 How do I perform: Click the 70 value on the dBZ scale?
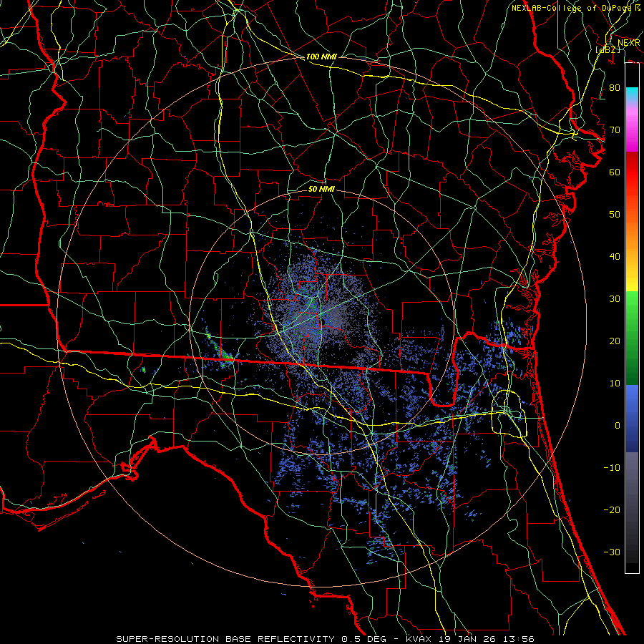[x=615, y=130]
